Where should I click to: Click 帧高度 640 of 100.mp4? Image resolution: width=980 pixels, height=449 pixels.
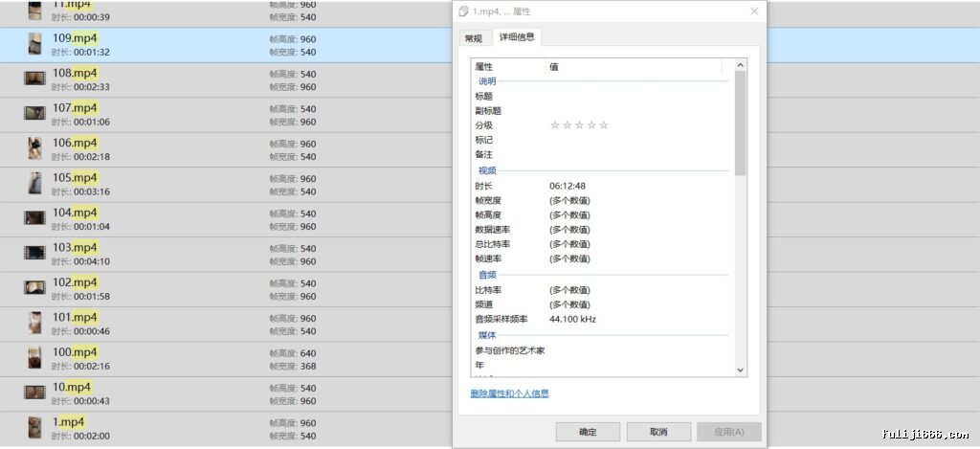coord(293,353)
